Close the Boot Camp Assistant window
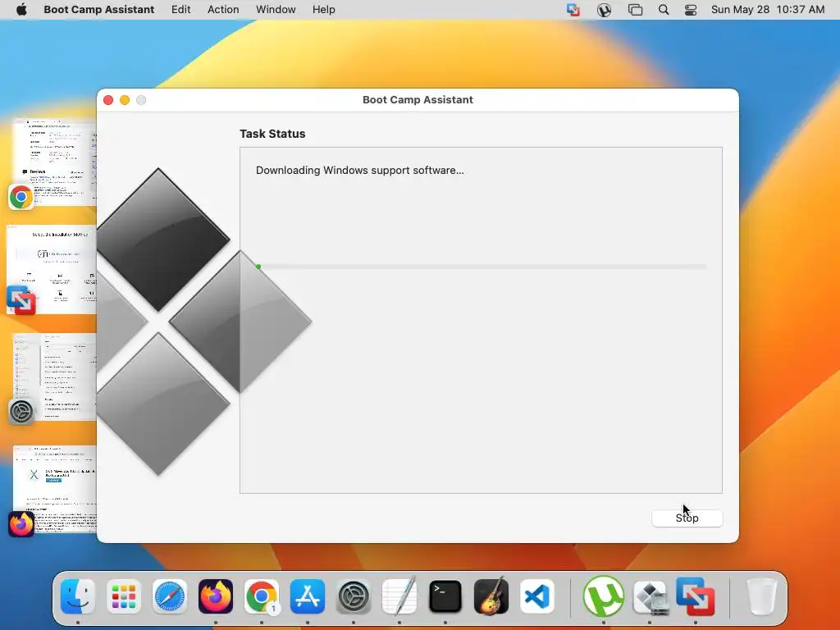This screenshot has height=630, width=840. click(108, 100)
